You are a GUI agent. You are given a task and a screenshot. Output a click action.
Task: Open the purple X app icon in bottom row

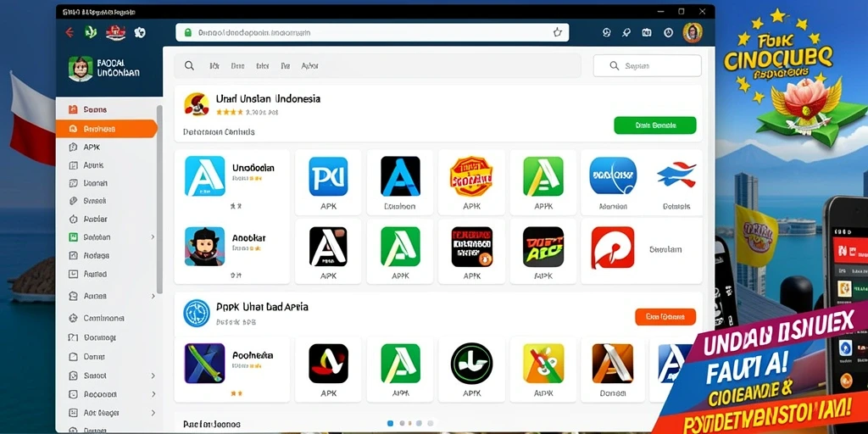coord(205,364)
